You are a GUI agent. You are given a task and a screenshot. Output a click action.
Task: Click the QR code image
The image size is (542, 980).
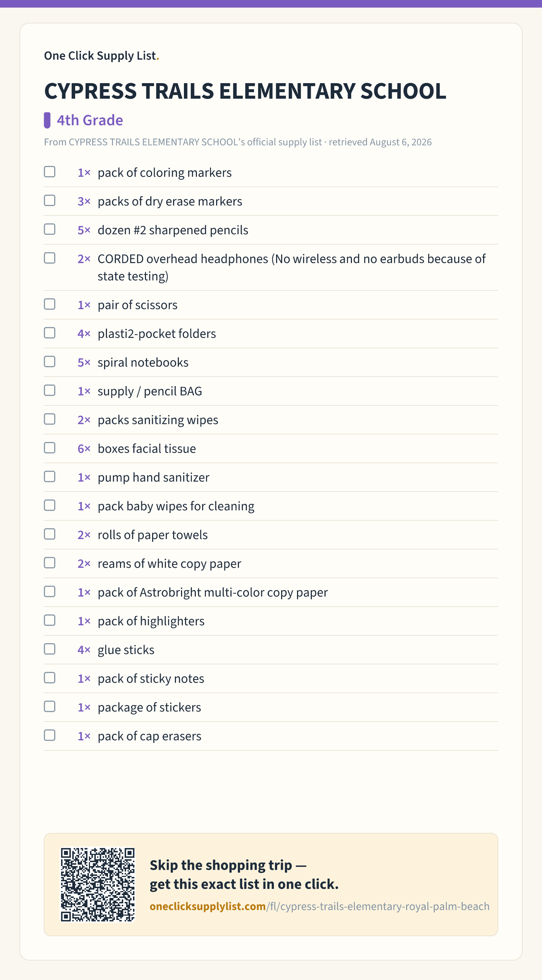pyautogui.click(x=98, y=885)
